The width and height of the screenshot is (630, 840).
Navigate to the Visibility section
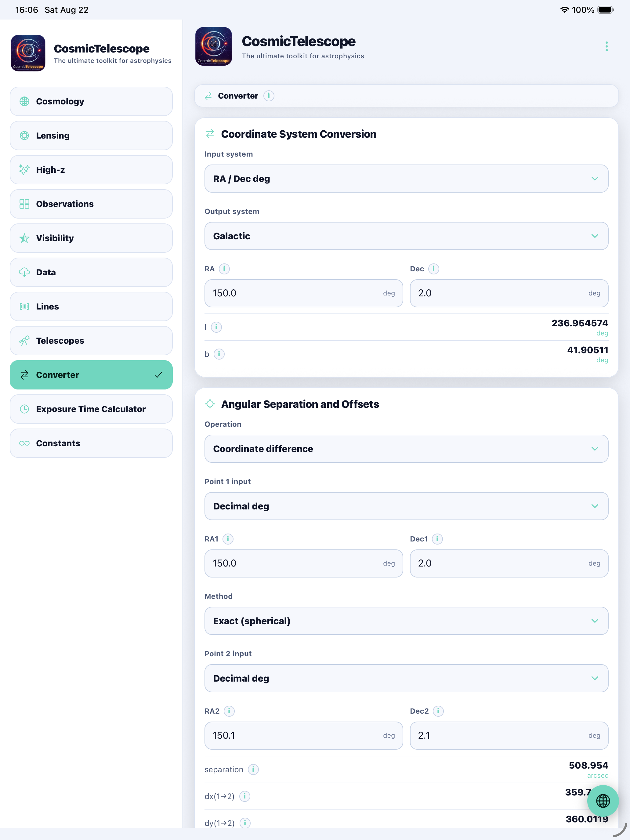coord(91,238)
